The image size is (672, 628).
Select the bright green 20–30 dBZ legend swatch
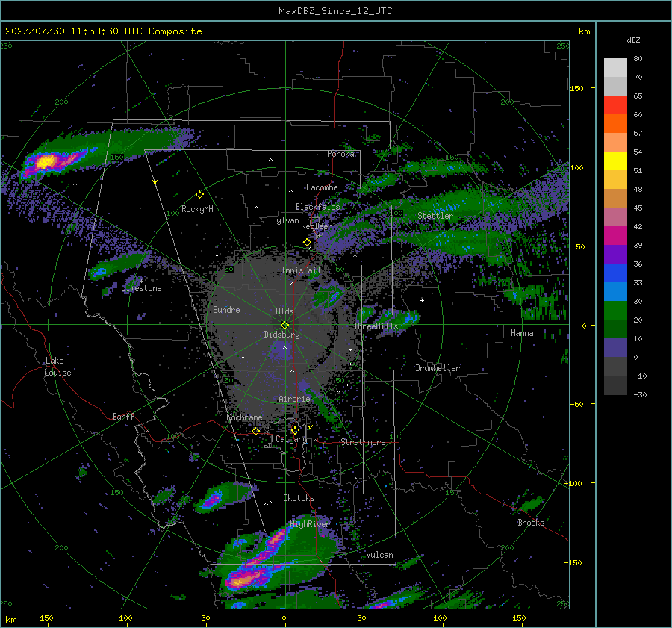coord(615,311)
